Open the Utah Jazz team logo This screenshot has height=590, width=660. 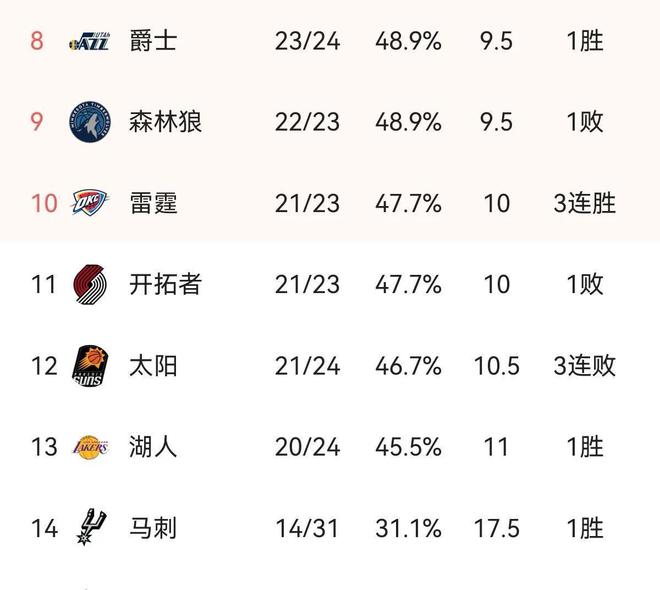tap(90, 41)
